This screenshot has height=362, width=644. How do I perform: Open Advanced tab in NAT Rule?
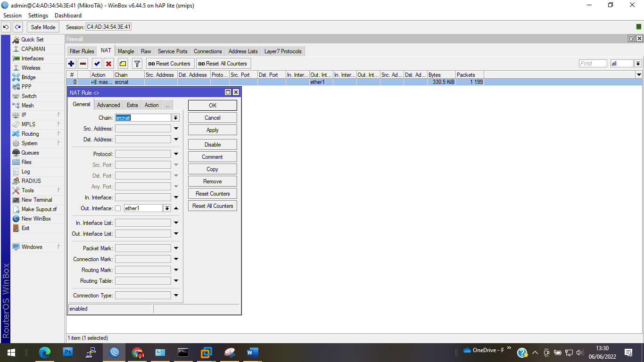click(x=108, y=105)
